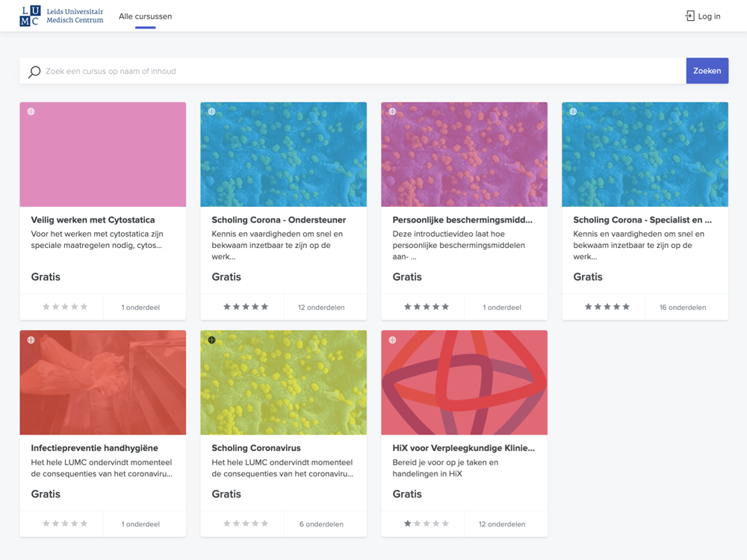Click the star rating of the HiX course
747x560 pixels.
point(426,524)
